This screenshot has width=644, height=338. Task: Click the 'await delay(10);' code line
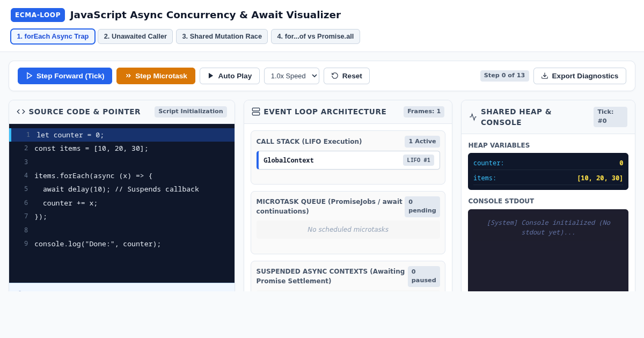(122, 189)
